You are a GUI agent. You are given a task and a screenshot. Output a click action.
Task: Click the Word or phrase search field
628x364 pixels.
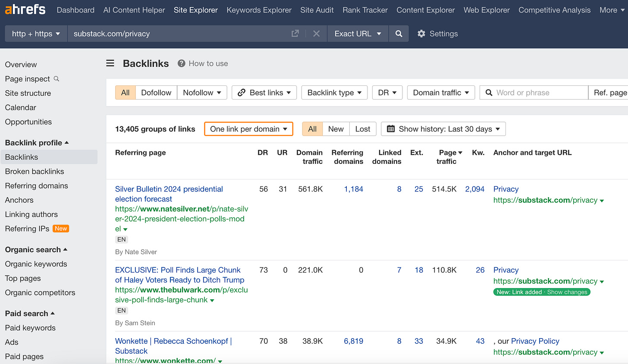tap(534, 93)
